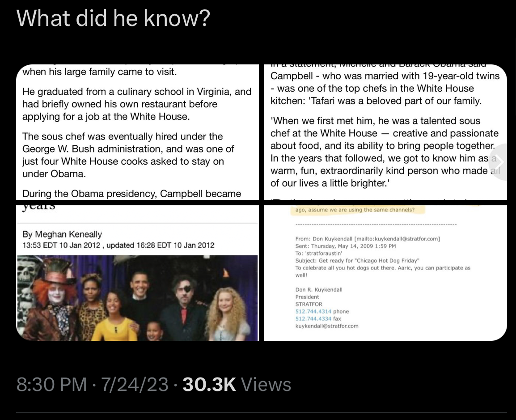516x420 pixels.
Task: Click the kuykendall@stratfor.com signature email
Action: click(x=327, y=326)
